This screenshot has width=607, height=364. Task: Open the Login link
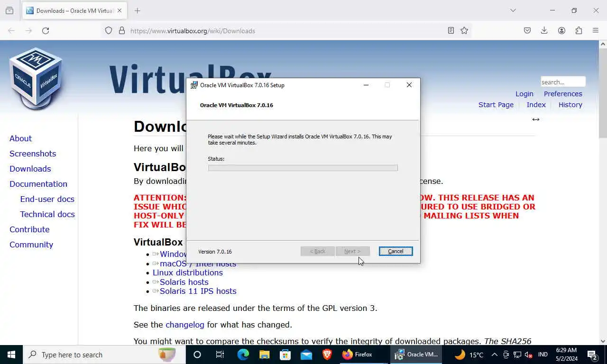pyautogui.click(x=524, y=94)
